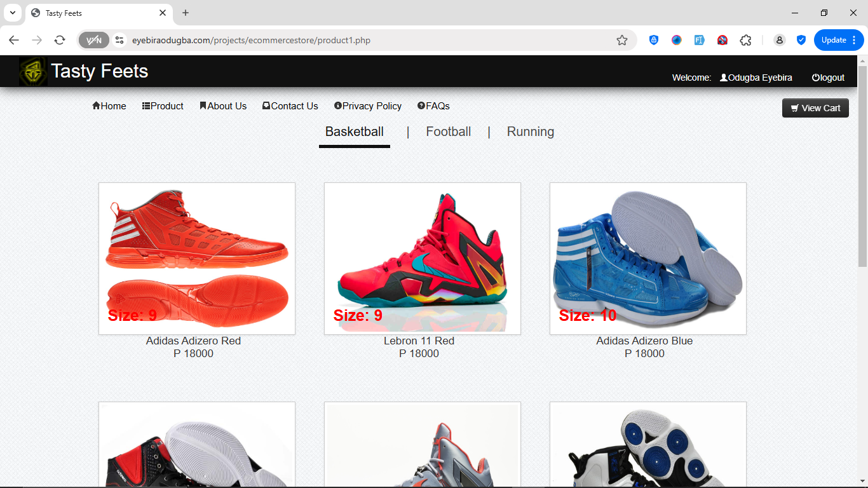This screenshot has width=868, height=488.
Task: Click the 'Lebron 11 Red' product name
Action: coord(419,341)
